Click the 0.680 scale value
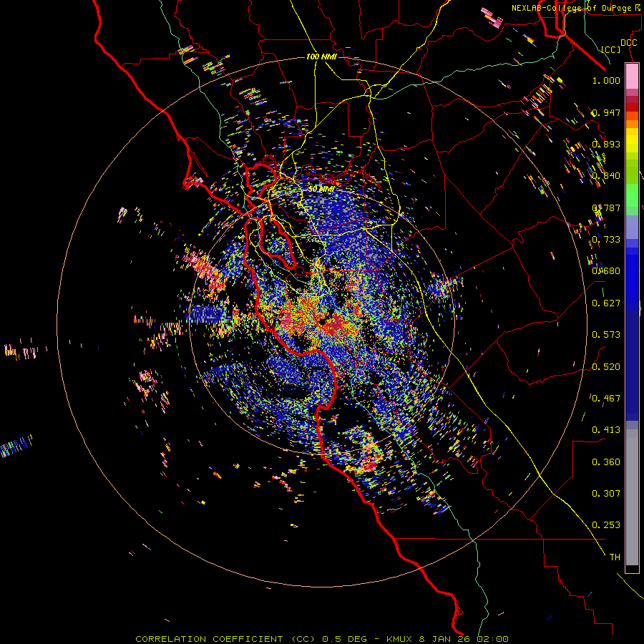644x644 pixels. [606, 271]
